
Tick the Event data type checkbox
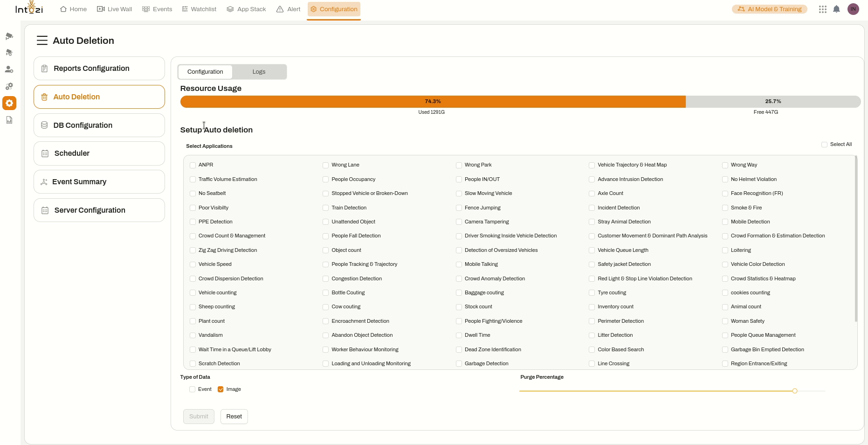[x=192, y=389]
